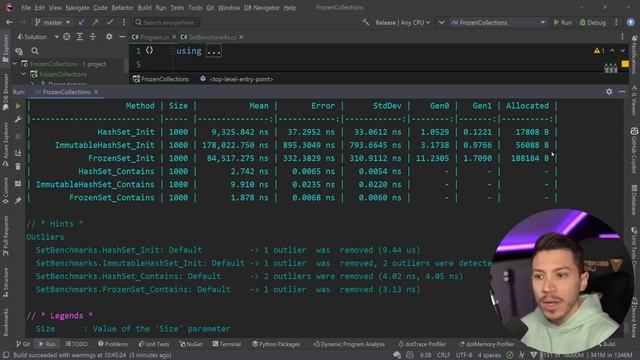Screen dimensions: 640x360
Task: Open the Navigate menu
Action: tap(77, 8)
